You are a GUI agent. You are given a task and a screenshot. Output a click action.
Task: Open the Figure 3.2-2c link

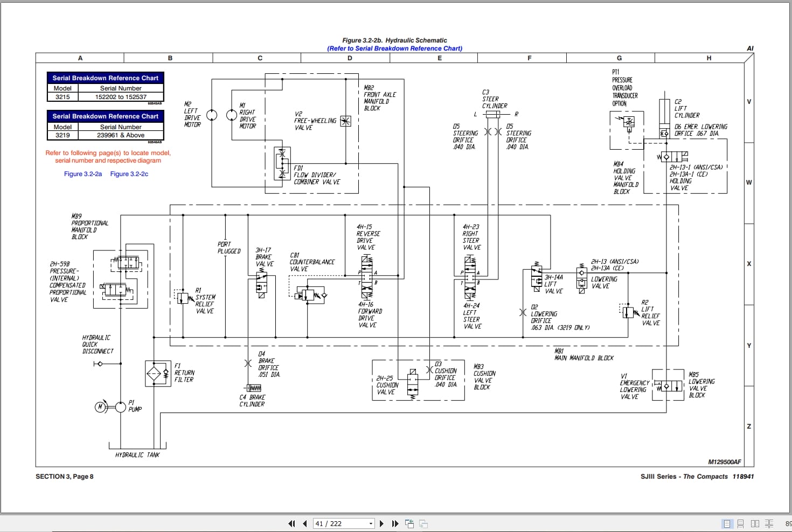click(x=129, y=174)
